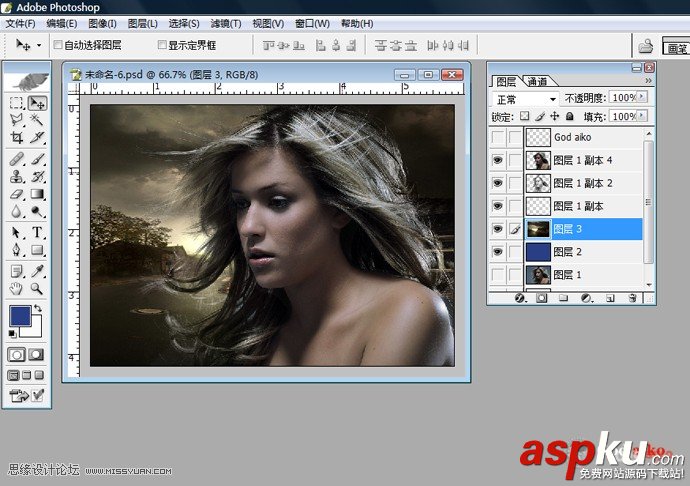The image size is (690, 486).
Task: Swap foreground and background colors
Action: coord(38,309)
